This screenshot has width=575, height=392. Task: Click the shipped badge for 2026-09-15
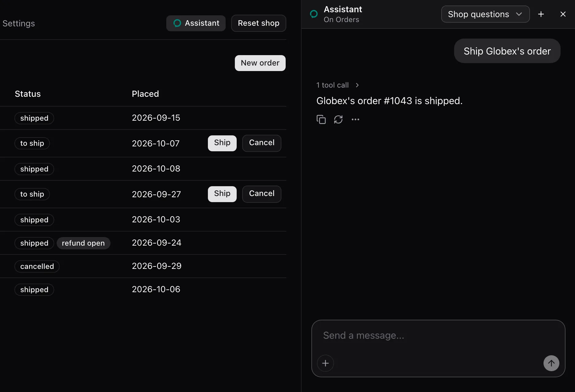click(x=34, y=118)
